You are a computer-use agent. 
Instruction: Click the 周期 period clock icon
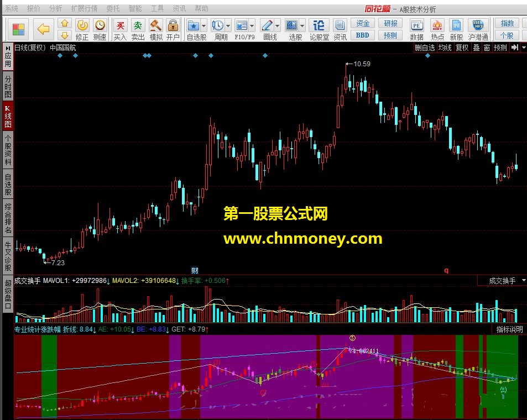[217, 25]
